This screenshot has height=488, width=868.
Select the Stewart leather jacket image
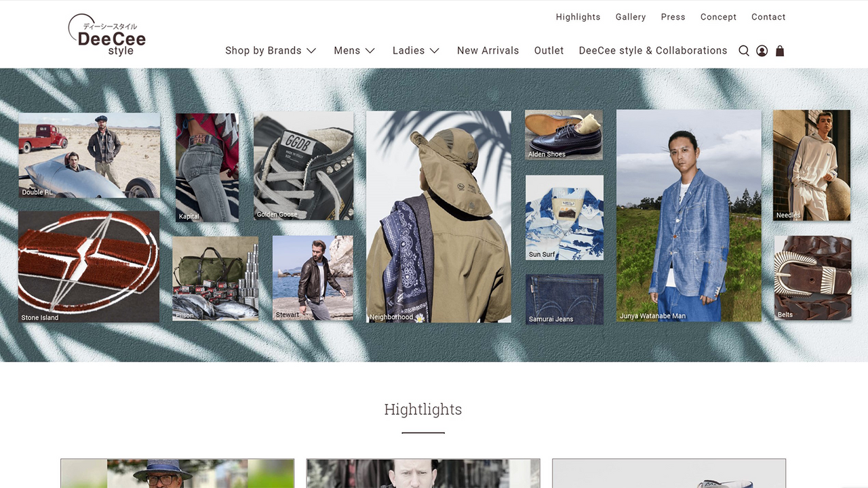[313, 278]
